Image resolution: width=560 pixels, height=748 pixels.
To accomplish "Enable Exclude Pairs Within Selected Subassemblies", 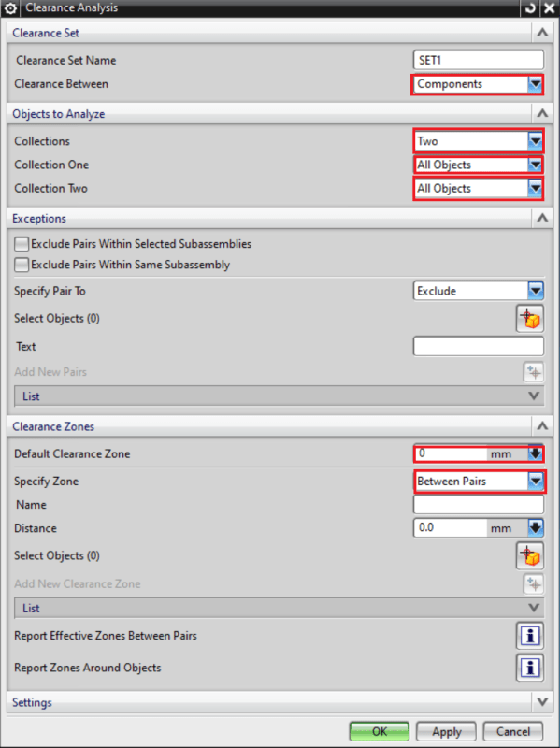I will pos(22,244).
